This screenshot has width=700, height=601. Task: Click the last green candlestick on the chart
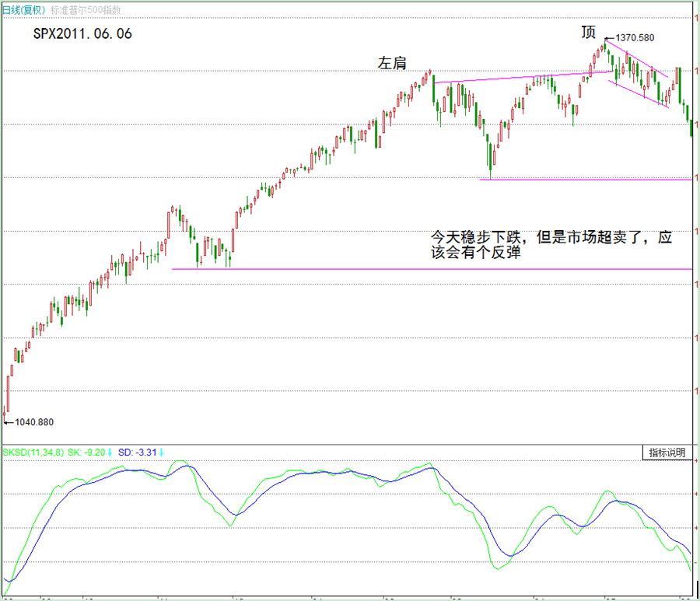691,128
